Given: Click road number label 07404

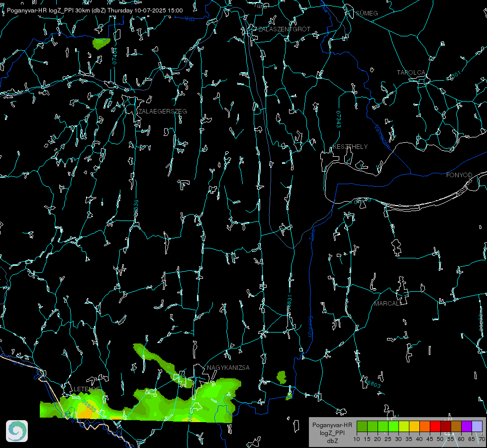Looking at the screenshot, I should (114, 56).
